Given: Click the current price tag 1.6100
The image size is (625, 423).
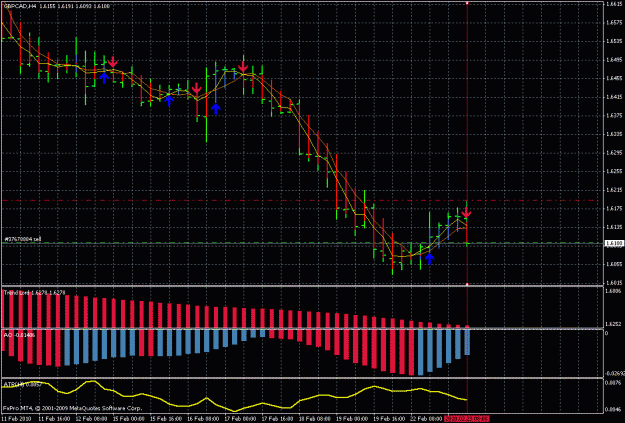Looking at the screenshot, I should coord(614,243).
